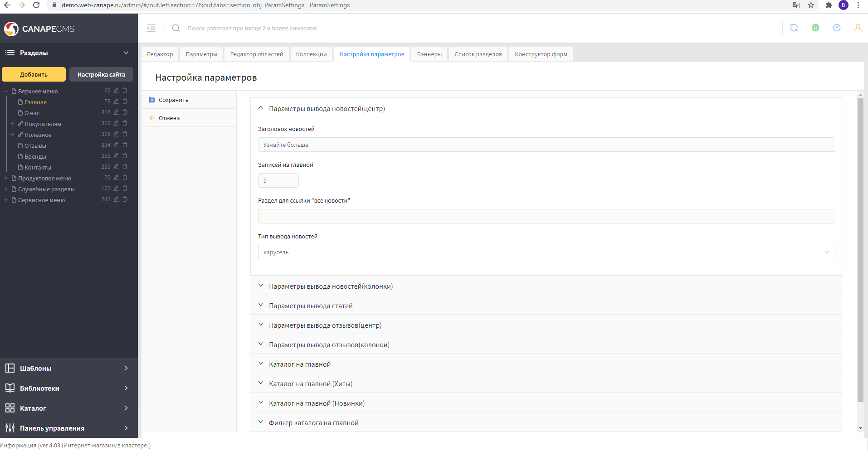
Task: Expand Параметры вывода статей section
Action: [311, 306]
